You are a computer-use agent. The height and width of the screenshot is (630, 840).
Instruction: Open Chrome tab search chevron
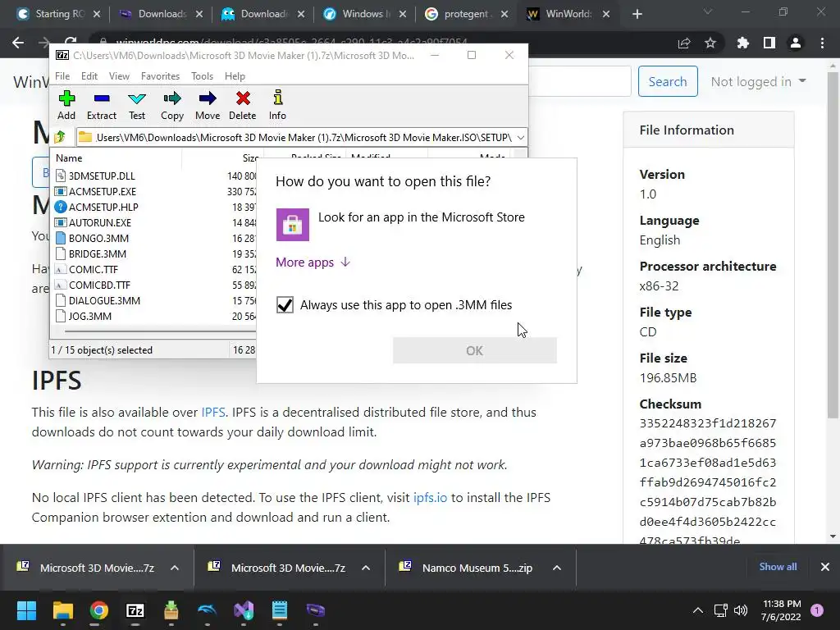(708, 11)
